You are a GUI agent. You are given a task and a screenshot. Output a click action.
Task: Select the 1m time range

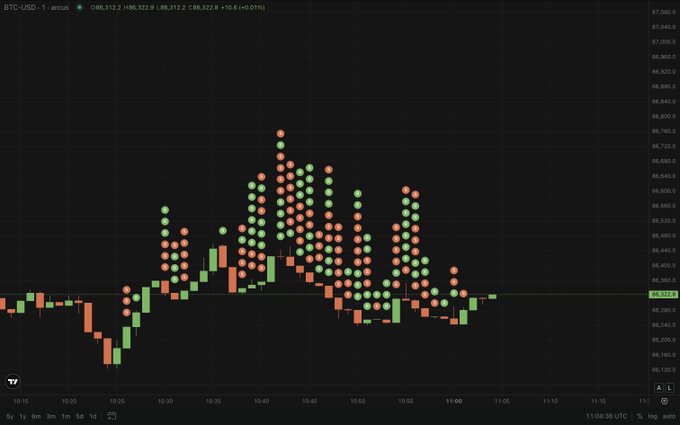point(65,416)
